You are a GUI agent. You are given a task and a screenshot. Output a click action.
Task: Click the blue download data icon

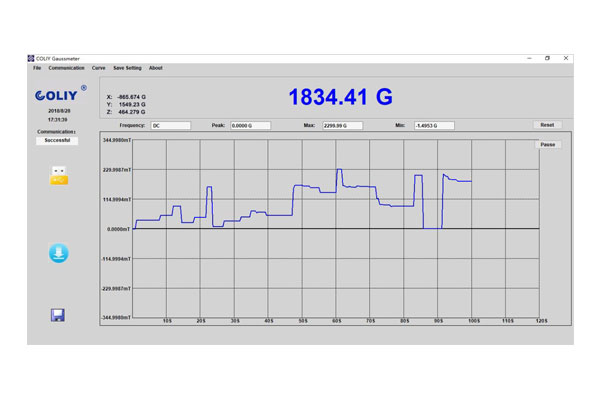pos(59,253)
